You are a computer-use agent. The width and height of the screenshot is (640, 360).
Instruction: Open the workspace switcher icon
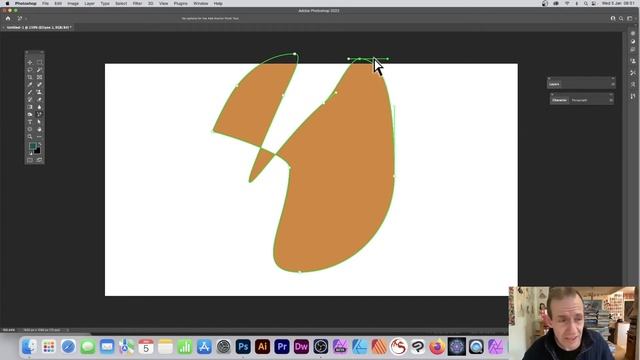pyautogui.click(x=630, y=18)
